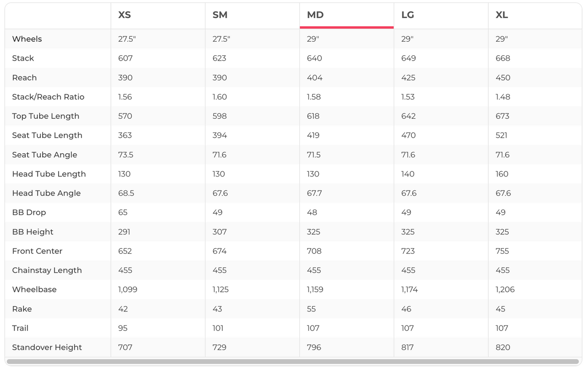Click the highlighted MD size header
Screen dimensions: 588x371
click(315, 15)
